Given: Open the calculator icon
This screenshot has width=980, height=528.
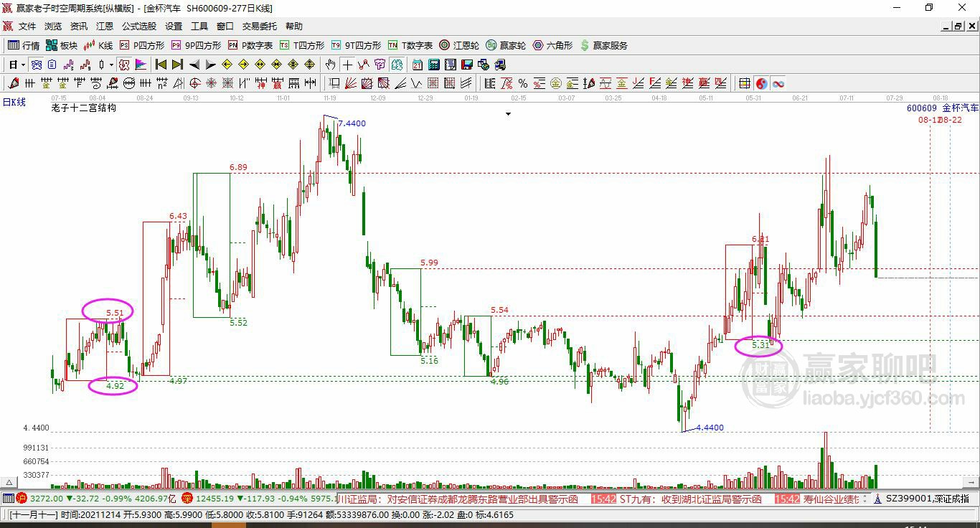Looking at the screenshot, I should coord(434,65).
